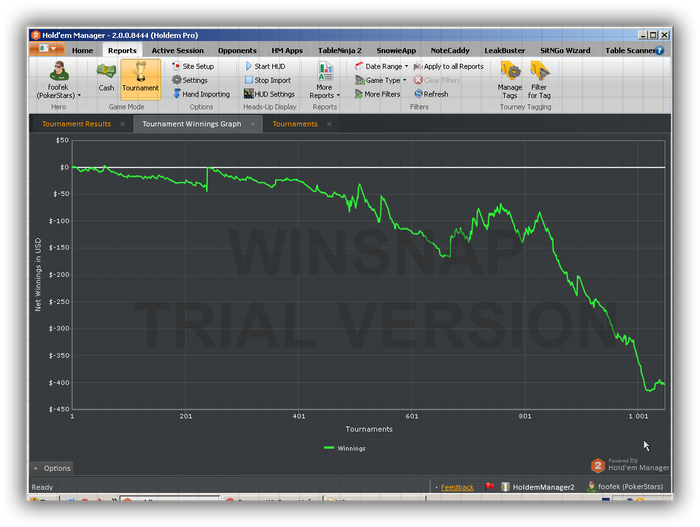Refresh the report

point(431,94)
